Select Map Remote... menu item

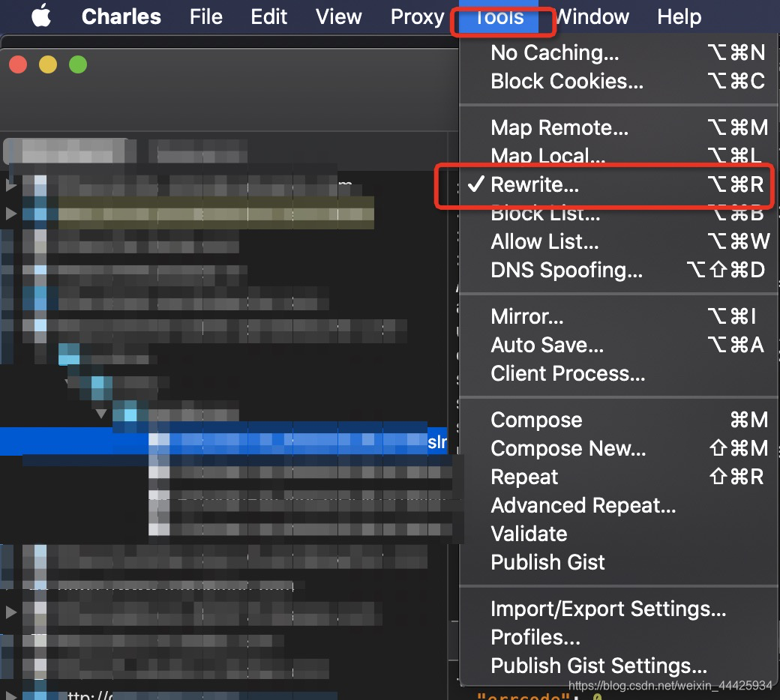pyautogui.click(x=619, y=127)
